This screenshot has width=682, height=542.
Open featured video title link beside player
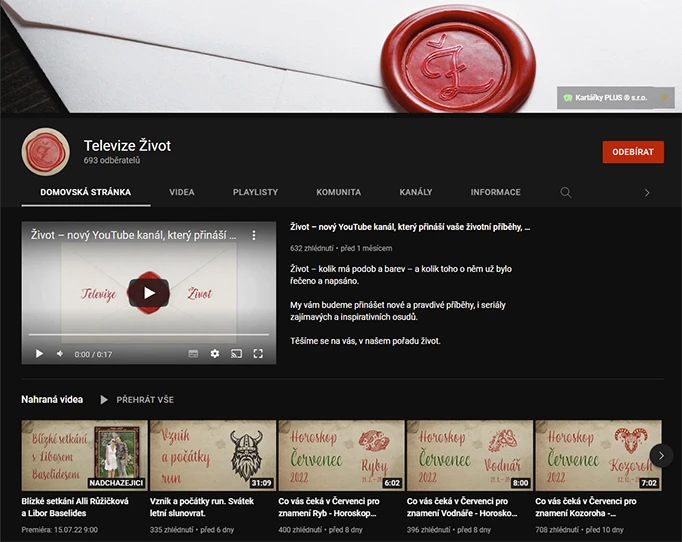click(410, 227)
